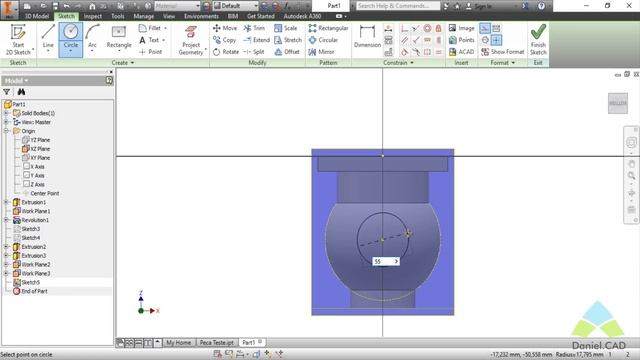Expand the Revolution1 node
The height and width of the screenshot is (360, 640).
pos(6,220)
